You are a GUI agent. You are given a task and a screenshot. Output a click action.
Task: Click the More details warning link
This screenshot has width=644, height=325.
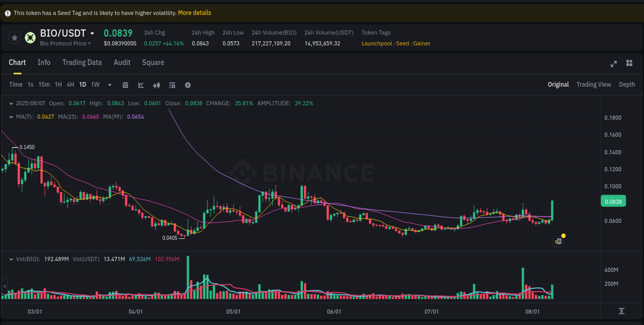[194, 12]
